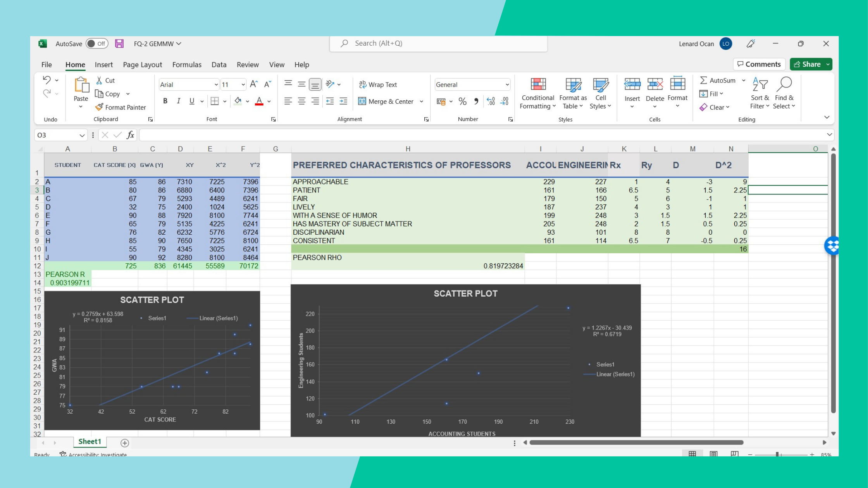Expand the Name Box dropdown for O3
Screen dimensions: 868x488
point(82,135)
